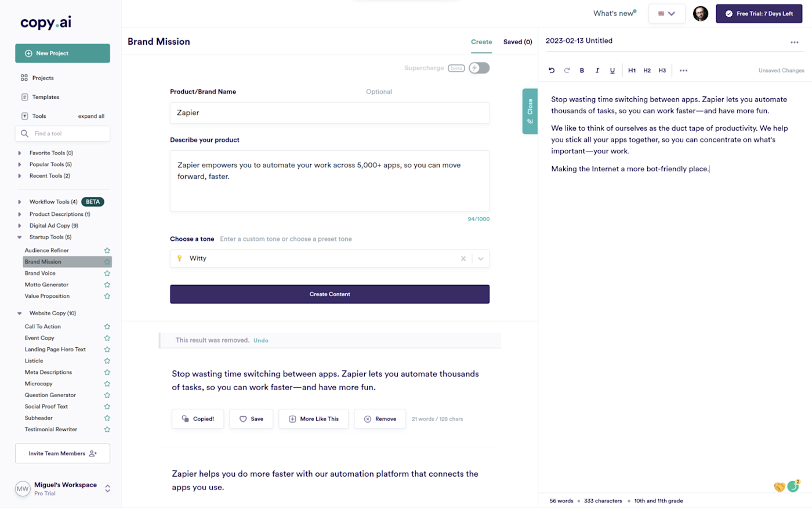Favorite the Social Proof Text star

(x=107, y=406)
